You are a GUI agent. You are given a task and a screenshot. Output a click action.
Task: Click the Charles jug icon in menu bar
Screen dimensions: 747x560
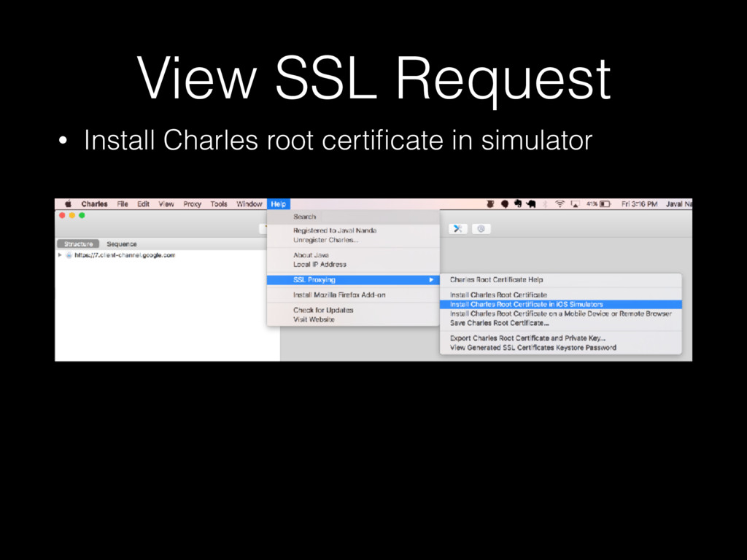(x=490, y=204)
